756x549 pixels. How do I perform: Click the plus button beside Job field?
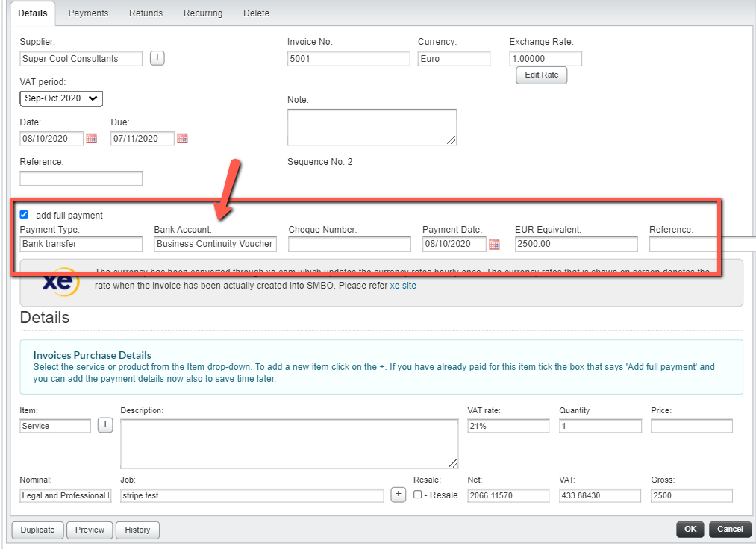pyautogui.click(x=398, y=495)
